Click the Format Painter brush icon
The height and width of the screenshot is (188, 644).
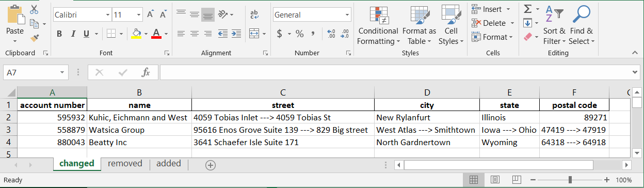[x=35, y=38]
